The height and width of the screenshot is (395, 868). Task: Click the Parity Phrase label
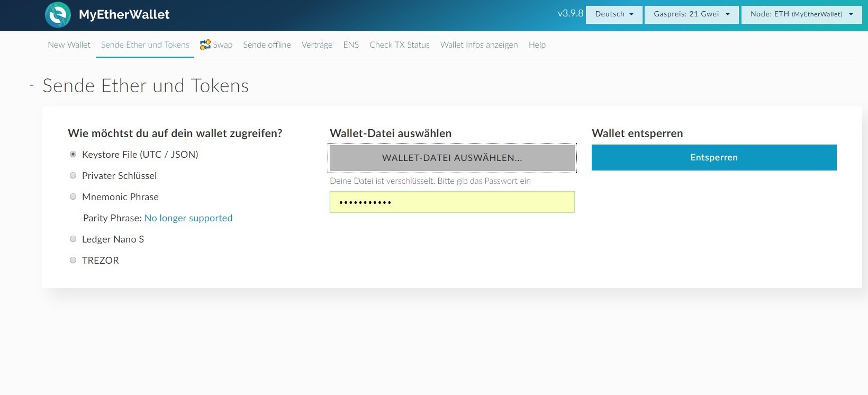(112, 218)
